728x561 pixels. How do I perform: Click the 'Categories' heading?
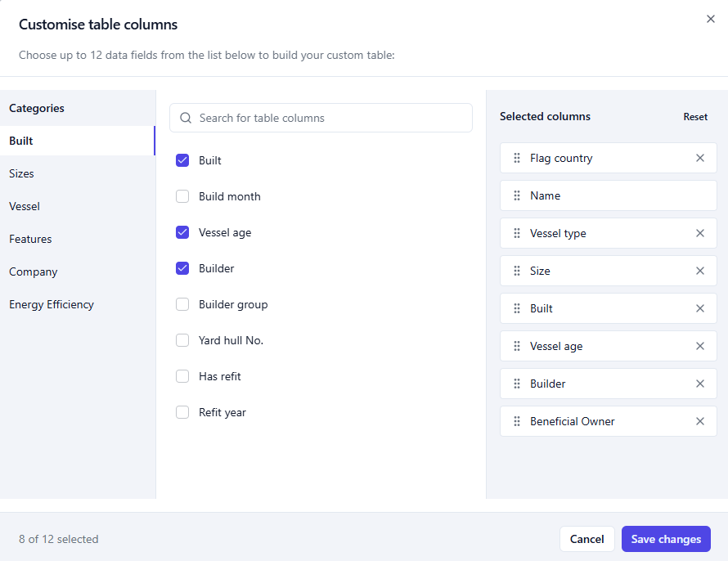click(37, 108)
